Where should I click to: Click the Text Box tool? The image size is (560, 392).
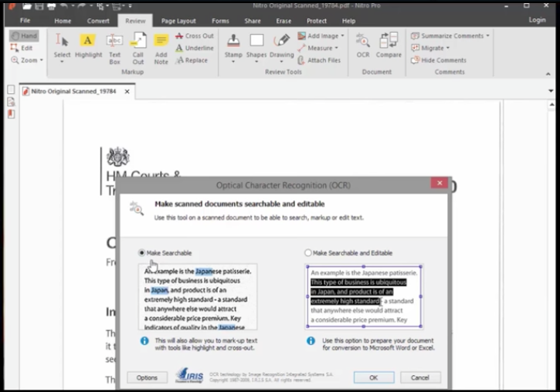tap(114, 46)
